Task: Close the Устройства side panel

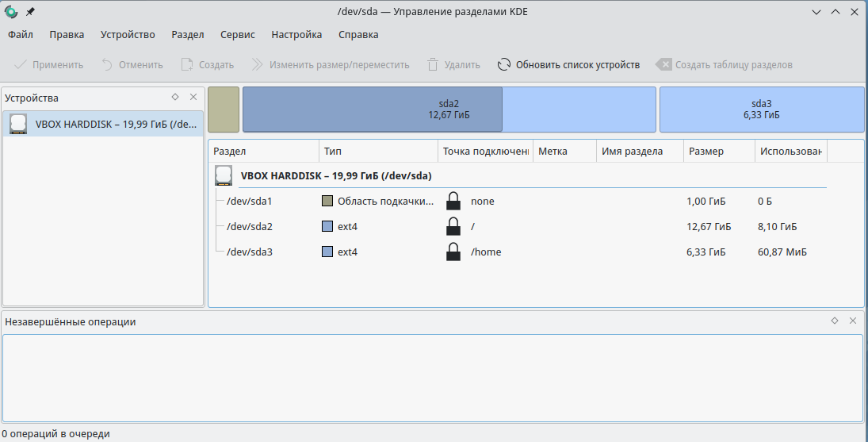Action: [x=193, y=97]
